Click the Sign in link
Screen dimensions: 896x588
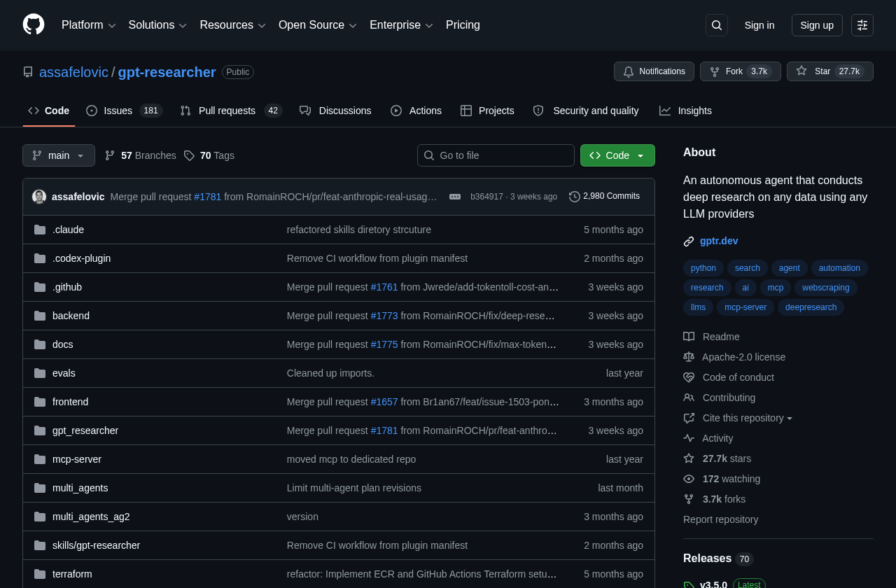[x=759, y=25]
